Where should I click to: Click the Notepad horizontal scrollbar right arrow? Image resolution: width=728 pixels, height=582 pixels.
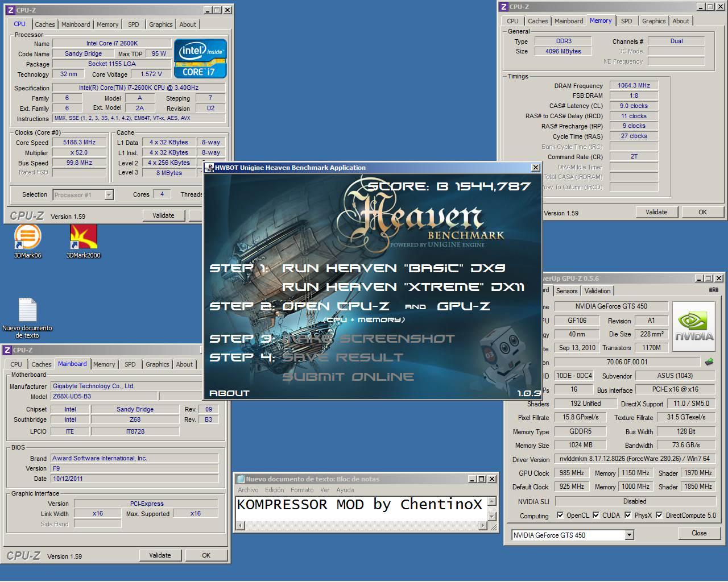[483, 526]
